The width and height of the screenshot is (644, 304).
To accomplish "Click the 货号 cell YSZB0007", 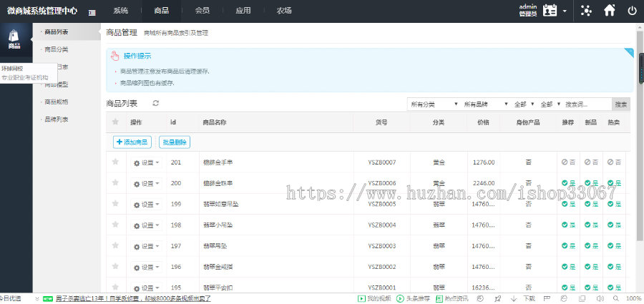I will pyautogui.click(x=382, y=162).
